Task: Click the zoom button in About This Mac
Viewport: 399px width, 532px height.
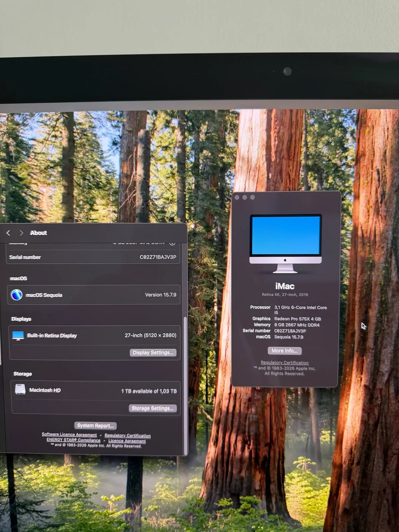Action: 252,198
